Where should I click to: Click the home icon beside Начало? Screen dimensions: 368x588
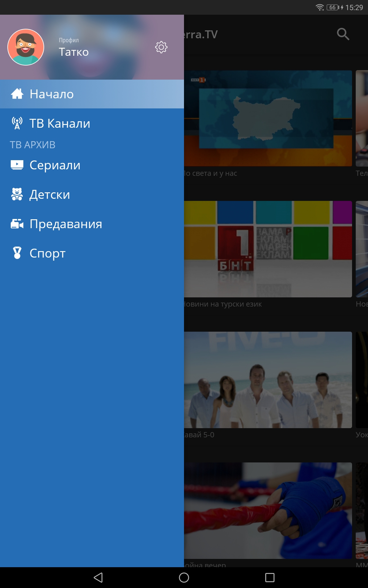(17, 94)
